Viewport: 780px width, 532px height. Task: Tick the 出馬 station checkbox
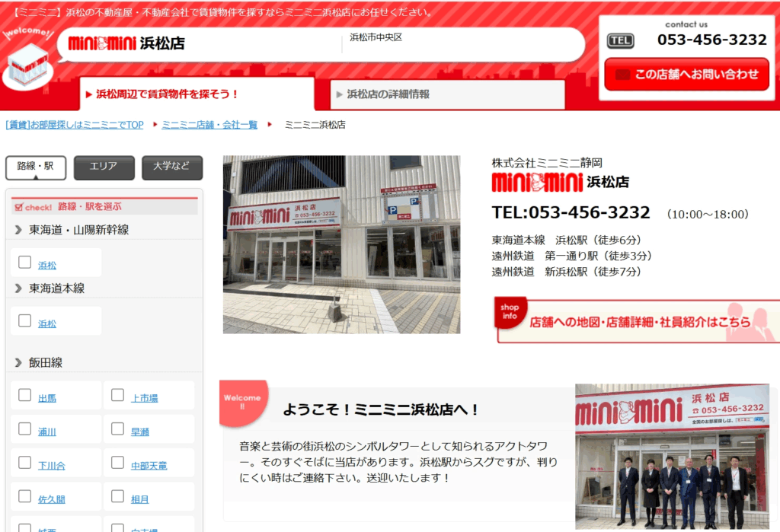coord(25,395)
